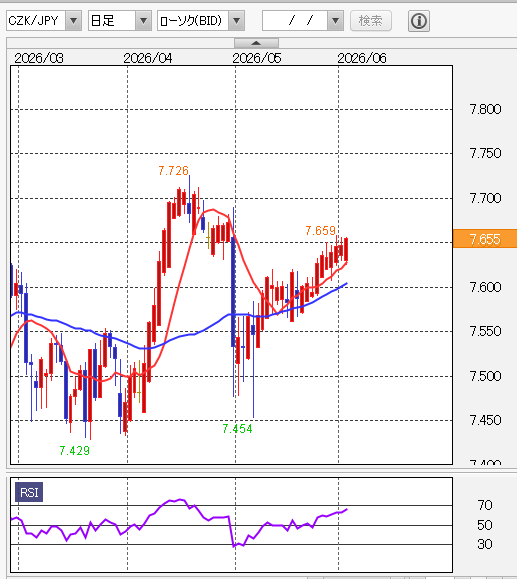517x579 pixels.
Task: Open the chart information icon
Action: tap(419, 21)
